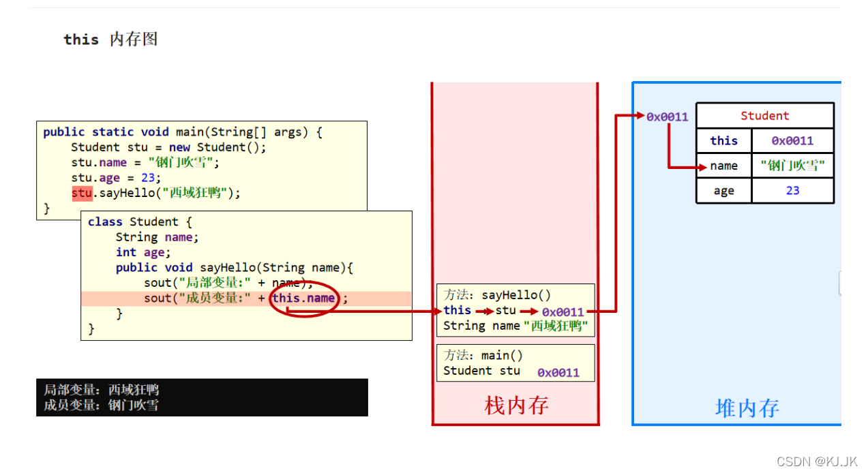Select the line sout("局部变量:" + name);
This screenshot has width=868, height=473.
click(x=228, y=283)
